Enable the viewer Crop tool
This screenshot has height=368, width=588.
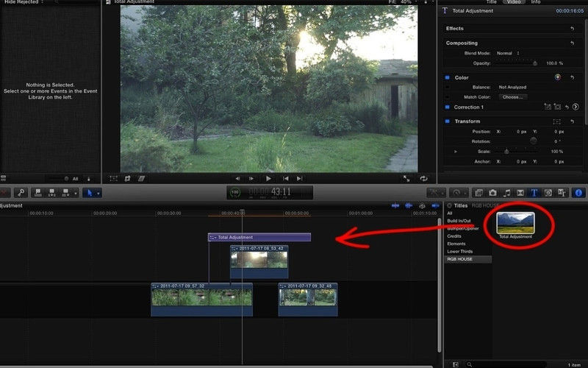pyautogui.click(x=127, y=178)
